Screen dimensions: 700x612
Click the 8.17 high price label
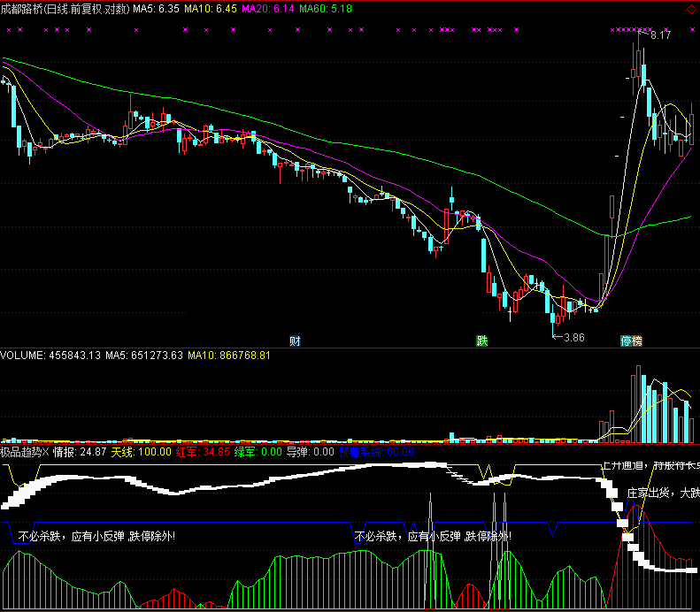coord(660,35)
